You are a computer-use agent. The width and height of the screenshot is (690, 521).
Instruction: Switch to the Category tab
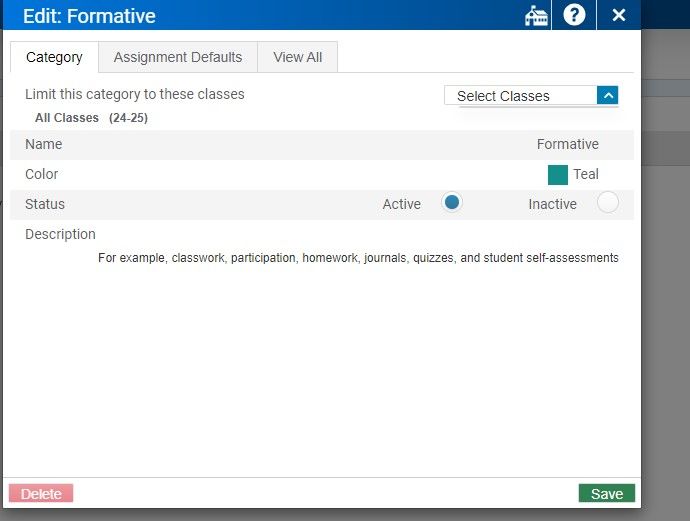tap(54, 57)
